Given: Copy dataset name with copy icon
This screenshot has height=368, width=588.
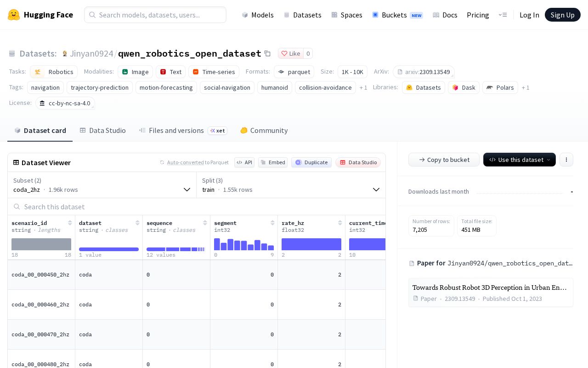Looking at the screenshot, I should 267,53.
